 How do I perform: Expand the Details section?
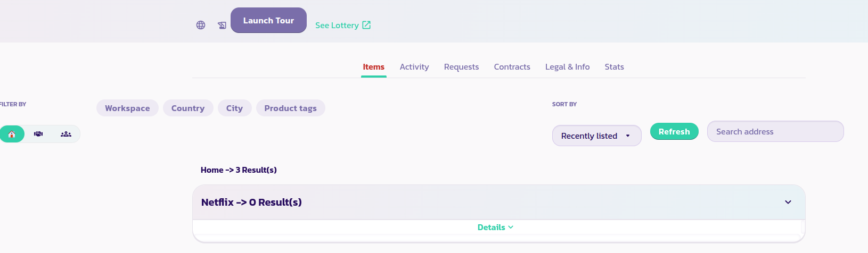coord(495,227)
